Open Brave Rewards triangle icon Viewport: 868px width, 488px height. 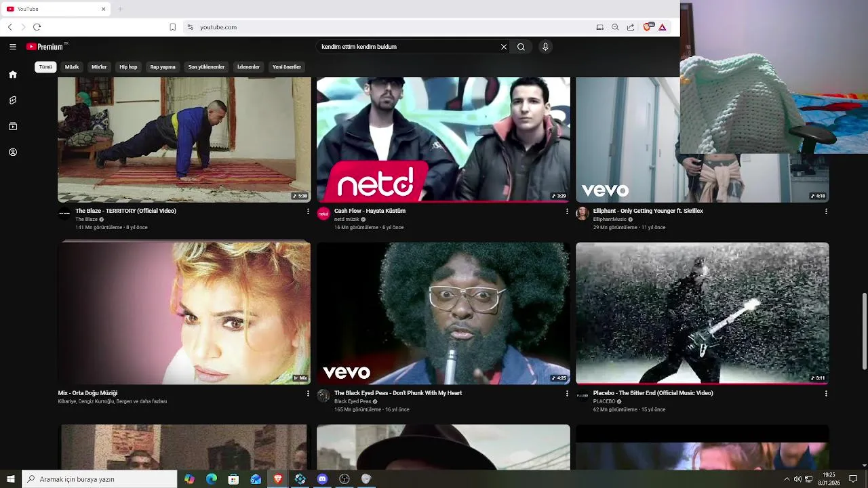(663, 27)
